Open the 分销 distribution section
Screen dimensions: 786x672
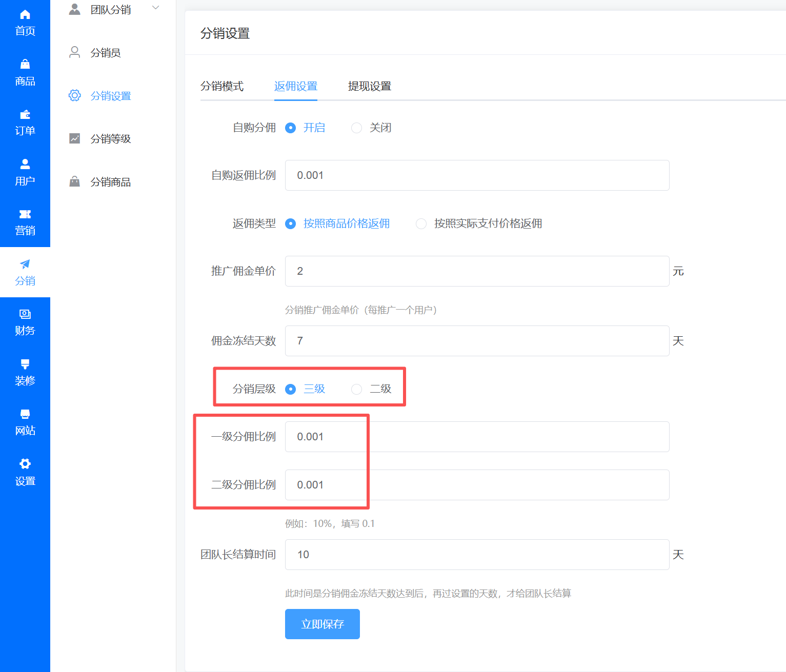(25, 272)
